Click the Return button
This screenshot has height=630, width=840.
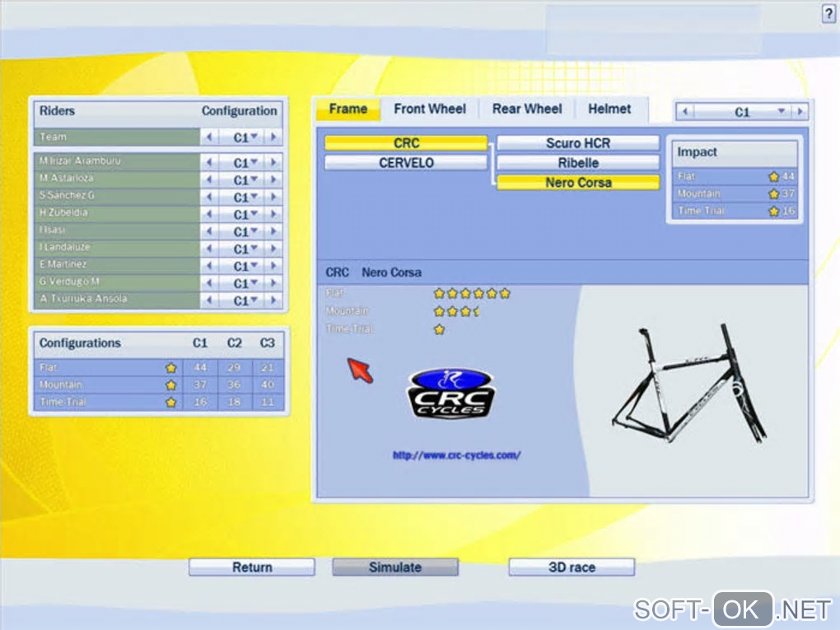[x=252, y=567]
